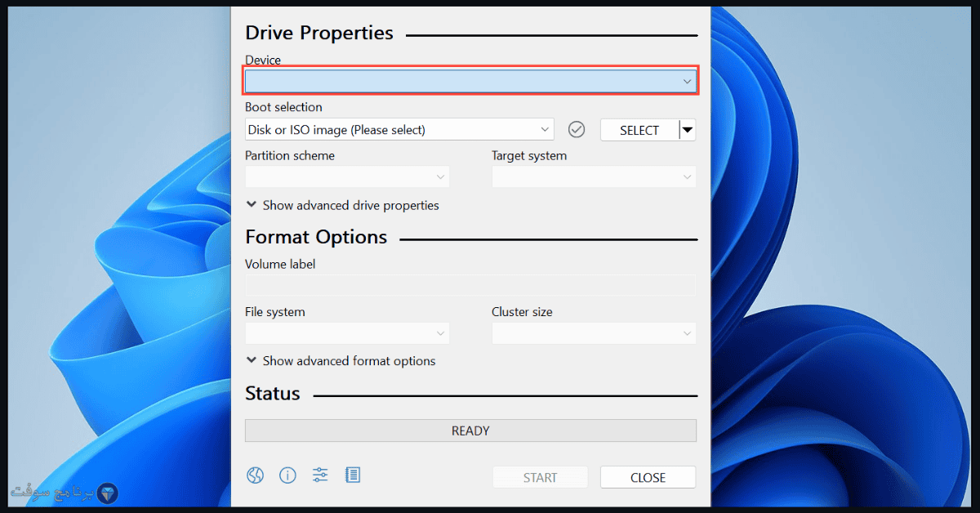
Task: Click the compute checksum checkmark icon
Action: [577, 130]
